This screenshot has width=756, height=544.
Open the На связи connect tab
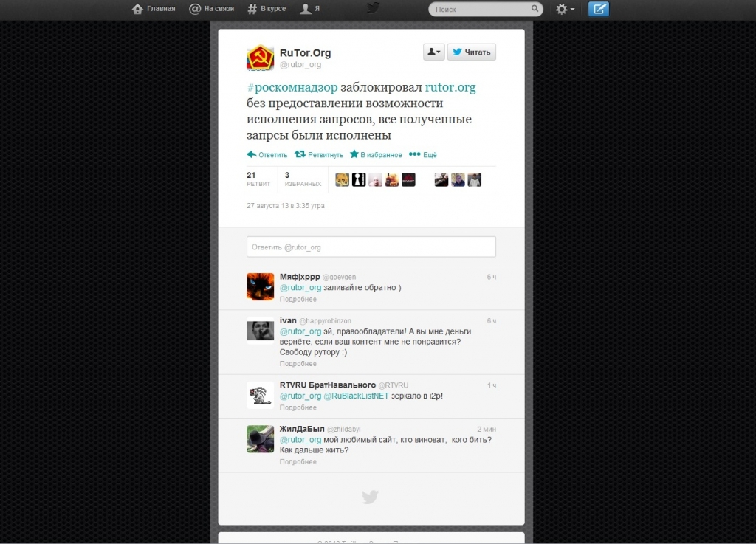[x=212, y=9]
